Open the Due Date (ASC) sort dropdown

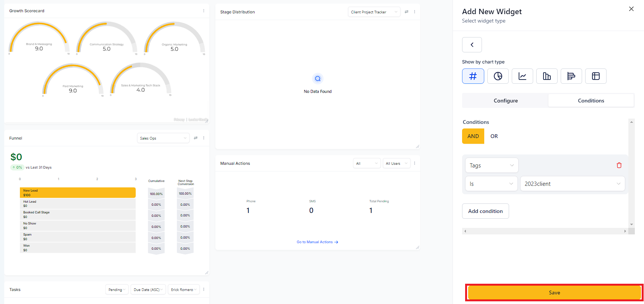tap(148, 289)
